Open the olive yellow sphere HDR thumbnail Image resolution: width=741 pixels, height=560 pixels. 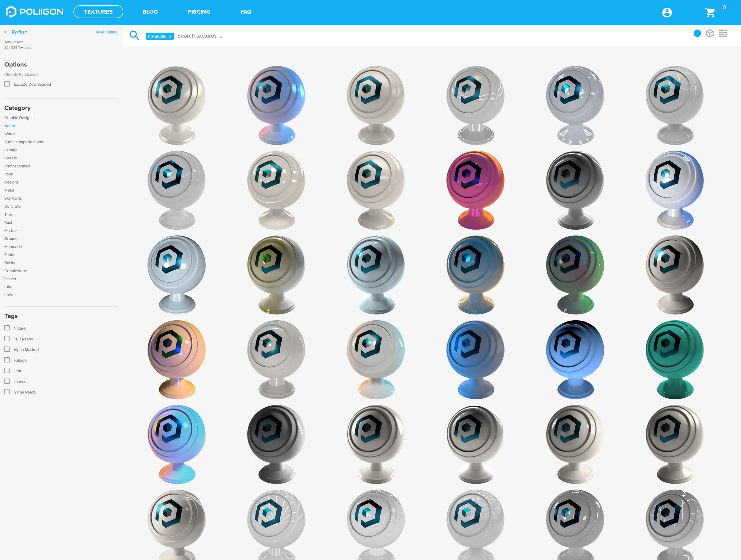click(x=276, y=275)
